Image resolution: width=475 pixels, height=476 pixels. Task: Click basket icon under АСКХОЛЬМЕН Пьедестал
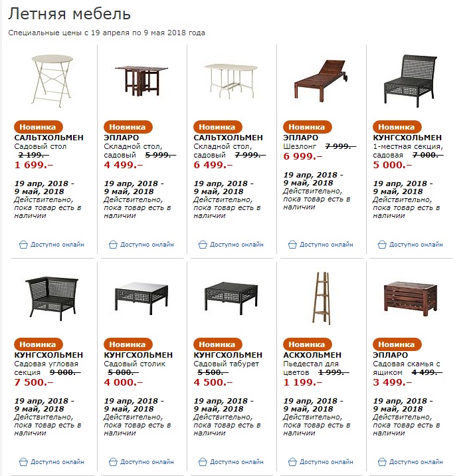coord(292,461)
